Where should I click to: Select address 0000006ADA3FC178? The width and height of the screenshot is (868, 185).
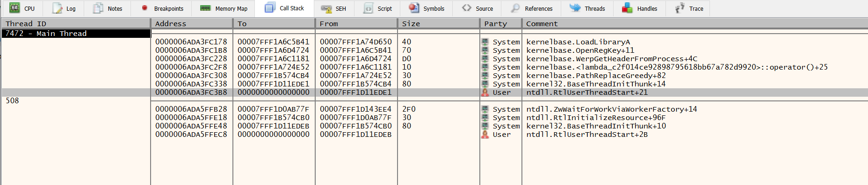tap(191, 42)
